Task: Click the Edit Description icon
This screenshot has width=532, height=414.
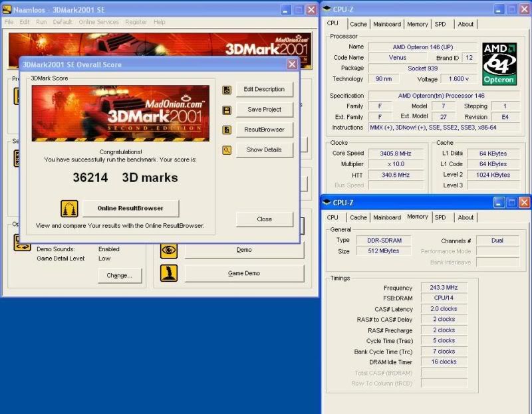Action: (x=227, y=90)
